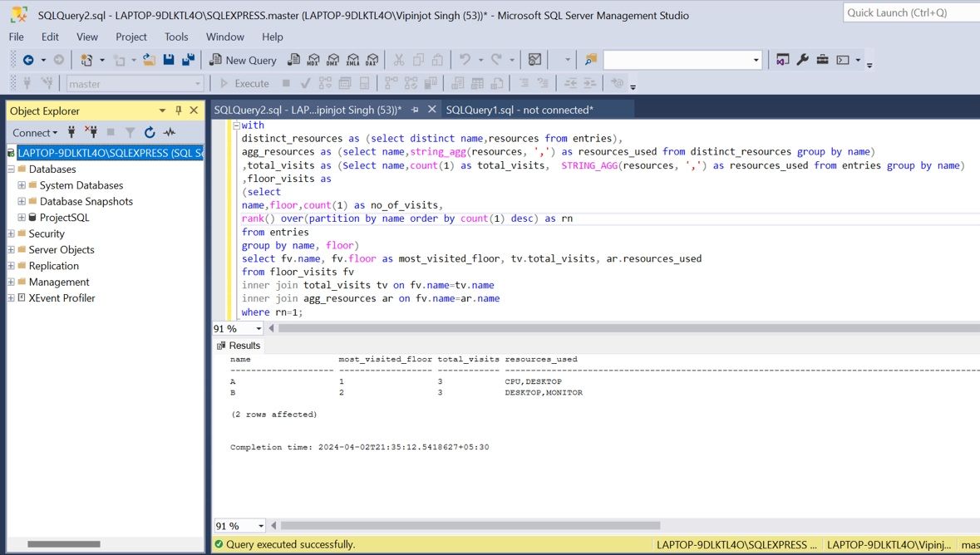The width and height of the screenshot is (980, 555).
Task: Click the Toolbox icon in toolbar
Action: [822, 60]
